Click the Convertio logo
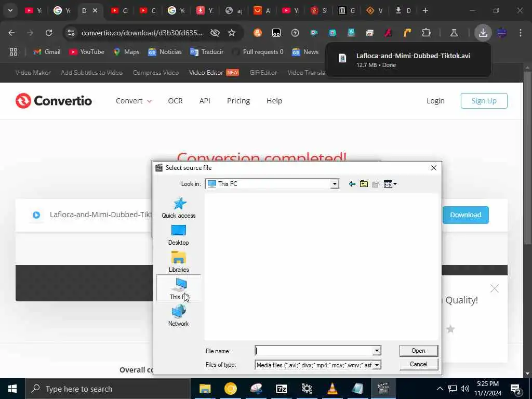 (x=54, y=101)
